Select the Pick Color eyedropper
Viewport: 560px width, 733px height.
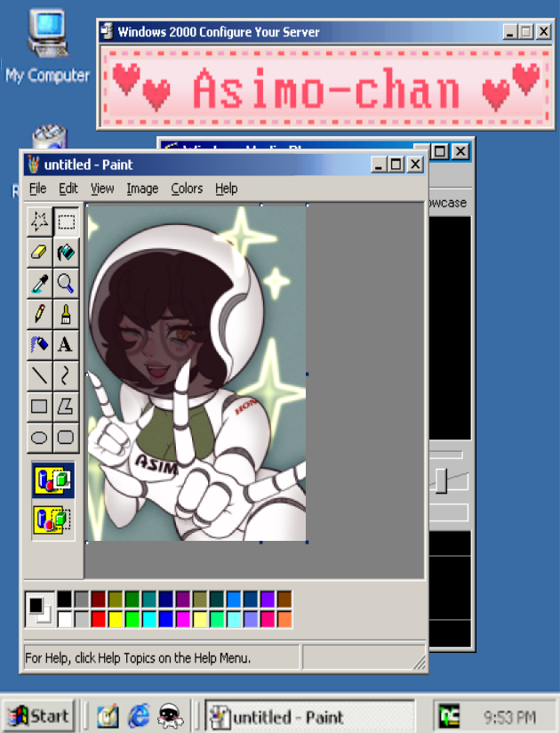(39, 283)
